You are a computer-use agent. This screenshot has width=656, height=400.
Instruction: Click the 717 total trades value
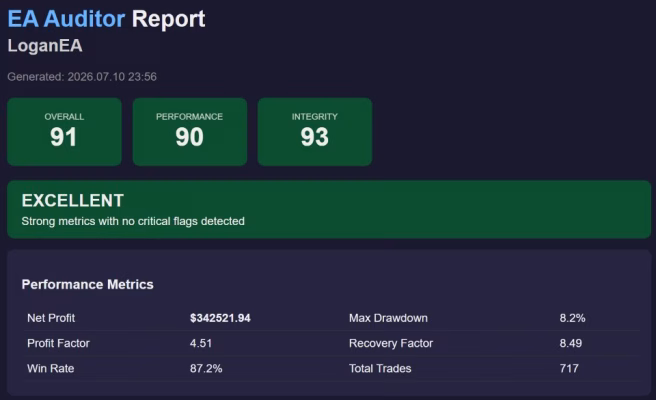569,368
